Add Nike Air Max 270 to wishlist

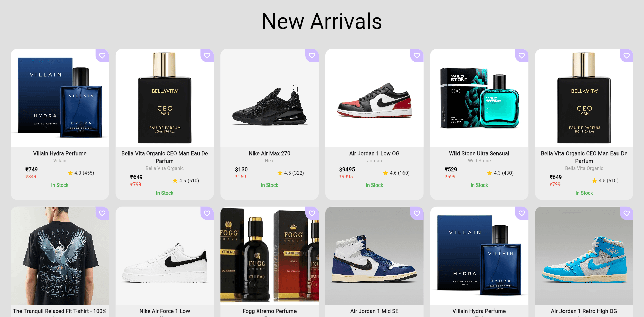click(312, 56)
